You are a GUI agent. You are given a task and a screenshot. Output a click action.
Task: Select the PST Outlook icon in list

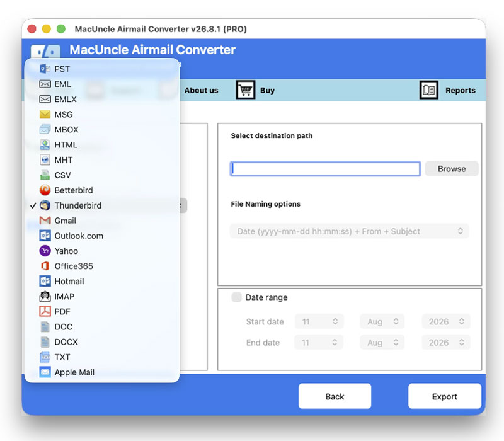tap(45, 69)
